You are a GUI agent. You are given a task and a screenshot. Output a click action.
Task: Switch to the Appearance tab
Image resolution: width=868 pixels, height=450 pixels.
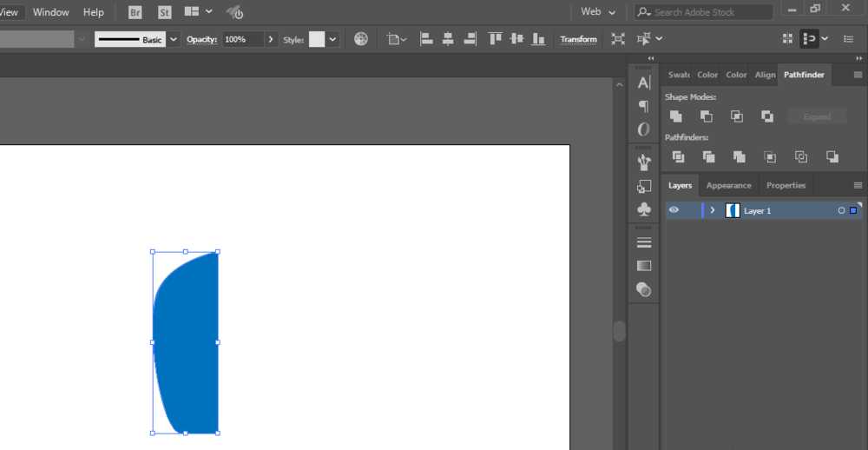(728, 186)
